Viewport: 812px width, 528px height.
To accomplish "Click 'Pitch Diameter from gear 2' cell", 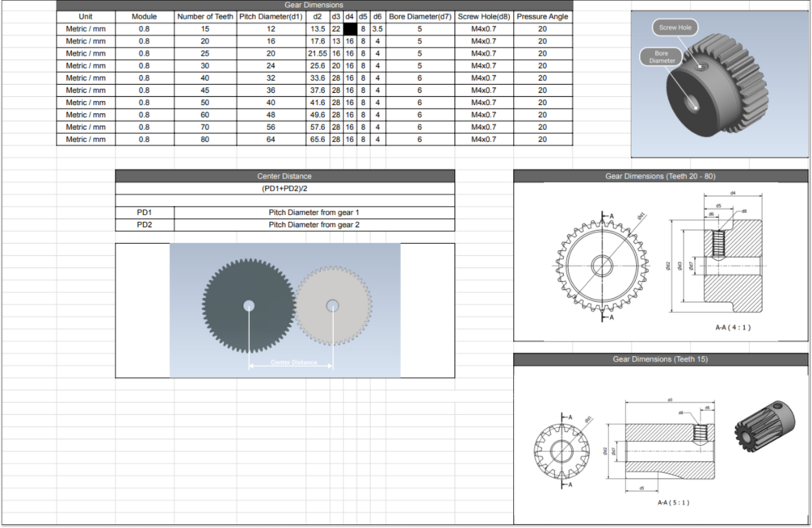I will [x=313, y=224].
